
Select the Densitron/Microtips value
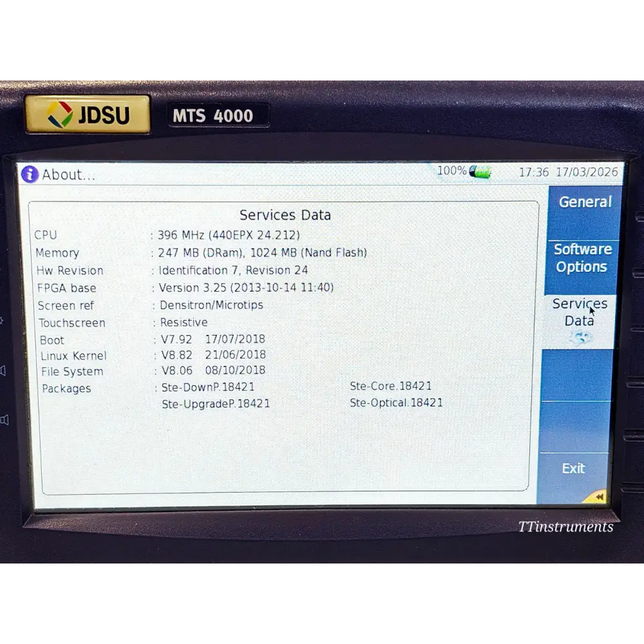211,305
